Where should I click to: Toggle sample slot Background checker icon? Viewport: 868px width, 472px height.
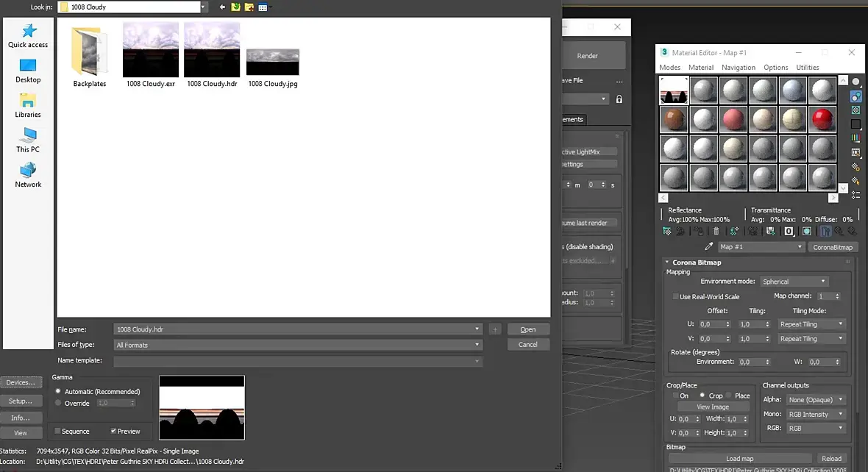tap(855, 110)
